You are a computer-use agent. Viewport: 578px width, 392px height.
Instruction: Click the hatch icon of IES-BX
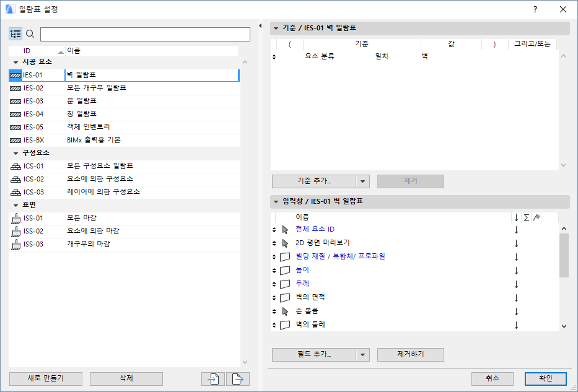[x=15, y=141]
